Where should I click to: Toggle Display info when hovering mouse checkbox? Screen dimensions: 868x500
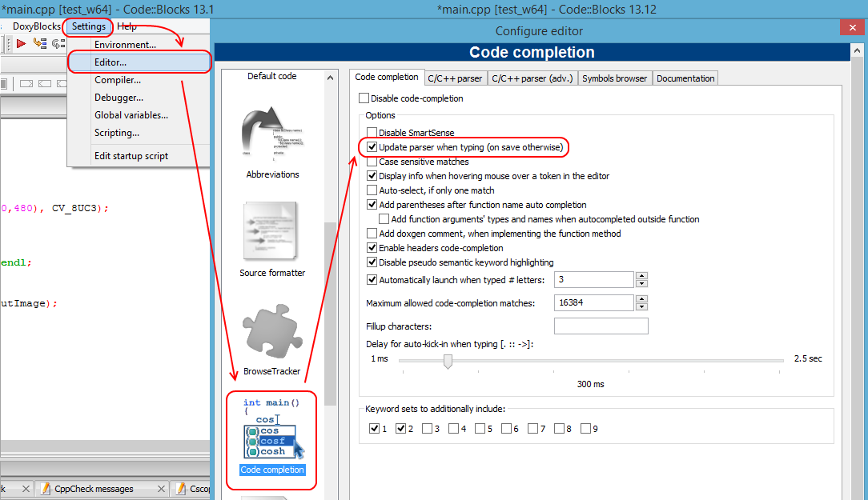(372, 176)
